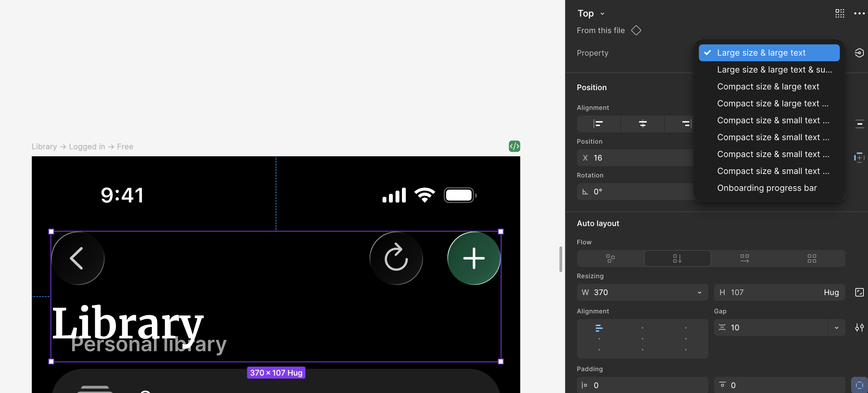This screenshot has width=868, height=393.
Task: Align selection to the left
Action: click(598, 124)
